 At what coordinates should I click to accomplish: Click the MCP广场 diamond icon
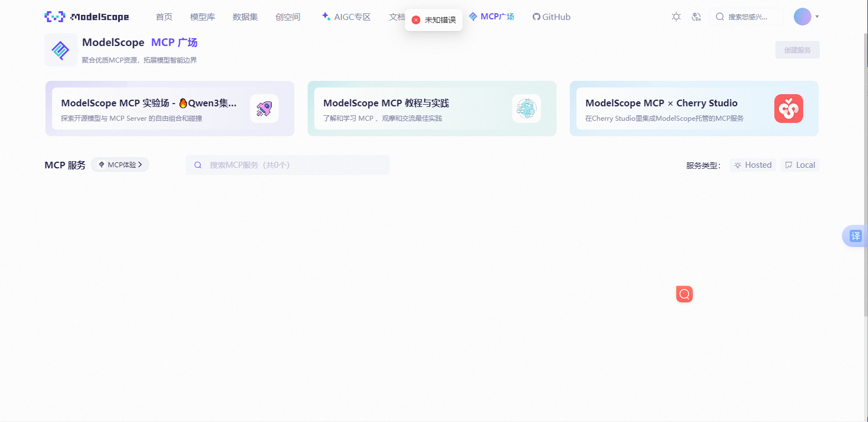coord(473,17)
